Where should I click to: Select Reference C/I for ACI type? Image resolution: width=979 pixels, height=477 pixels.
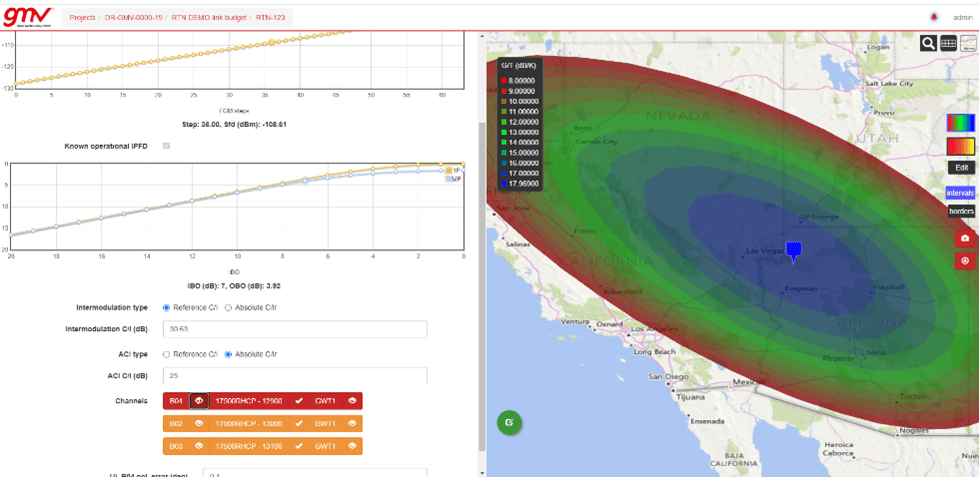tap(166, 354)
